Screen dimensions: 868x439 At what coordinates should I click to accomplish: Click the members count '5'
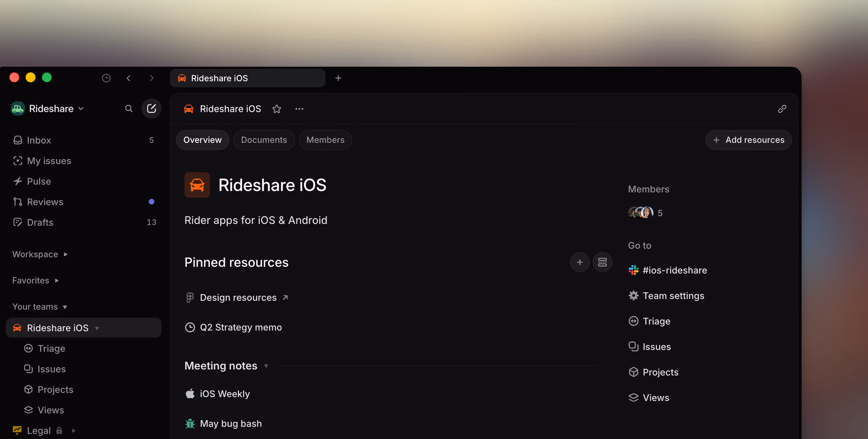tap(660, 213)
